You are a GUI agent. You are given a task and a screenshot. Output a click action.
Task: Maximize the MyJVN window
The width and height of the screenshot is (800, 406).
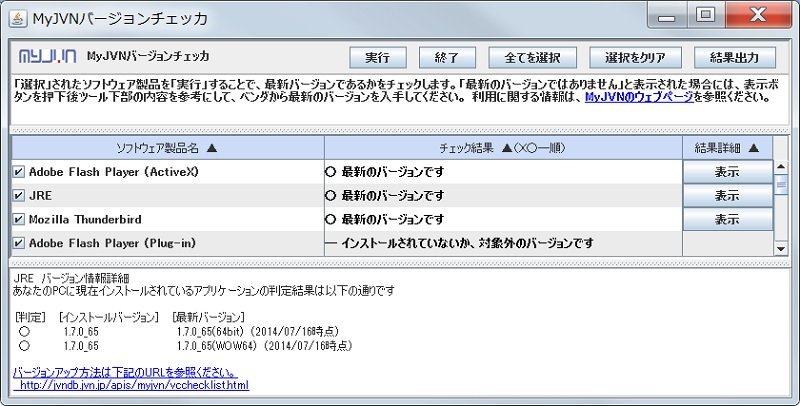click(706, 16)
